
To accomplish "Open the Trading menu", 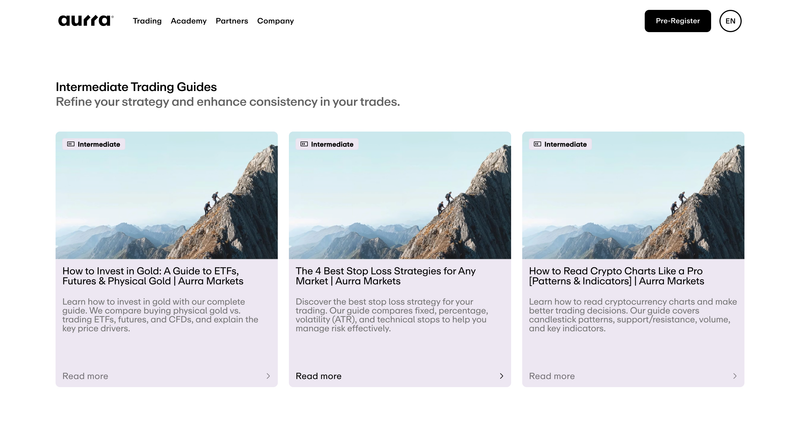I will (x=147, y=21).
